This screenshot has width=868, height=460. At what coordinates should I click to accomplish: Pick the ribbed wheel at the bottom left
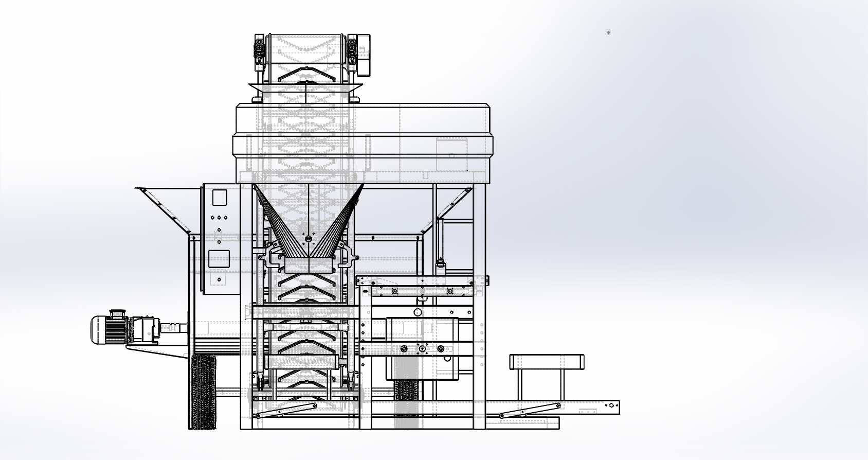(x=204, y=392)
